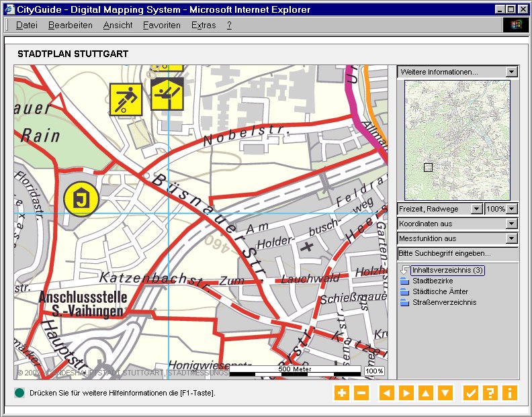Viewport: 532px width, 417px height.
Task: Click the search field Bitte Suchbegriff eingeben
Action: tap(457, 254)
